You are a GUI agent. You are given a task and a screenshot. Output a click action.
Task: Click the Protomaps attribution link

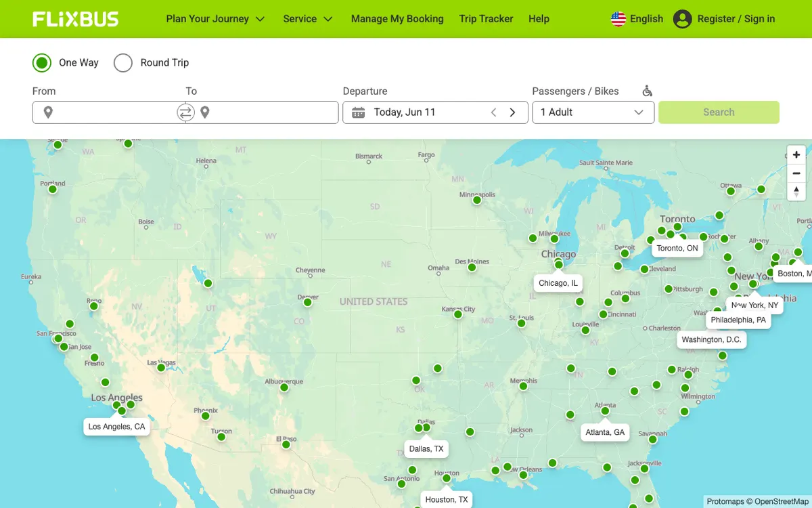(725, 502)
